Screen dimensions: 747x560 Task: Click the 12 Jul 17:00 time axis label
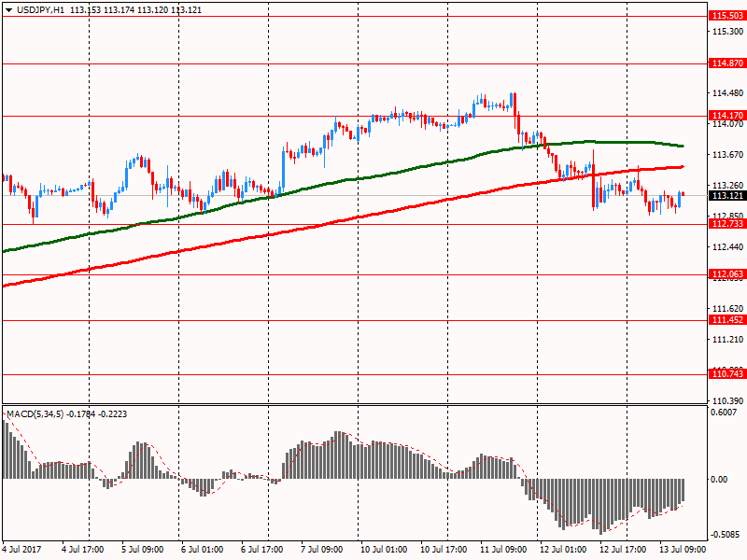(623, 550)
